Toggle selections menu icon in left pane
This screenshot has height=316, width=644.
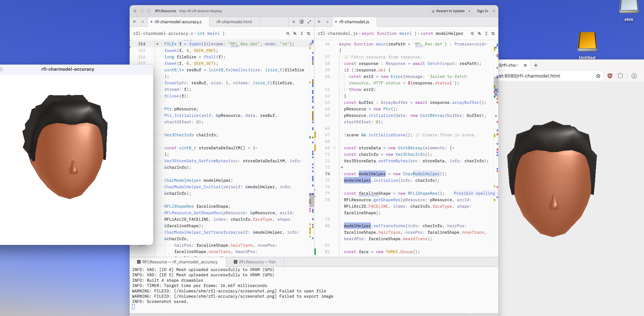302,33
